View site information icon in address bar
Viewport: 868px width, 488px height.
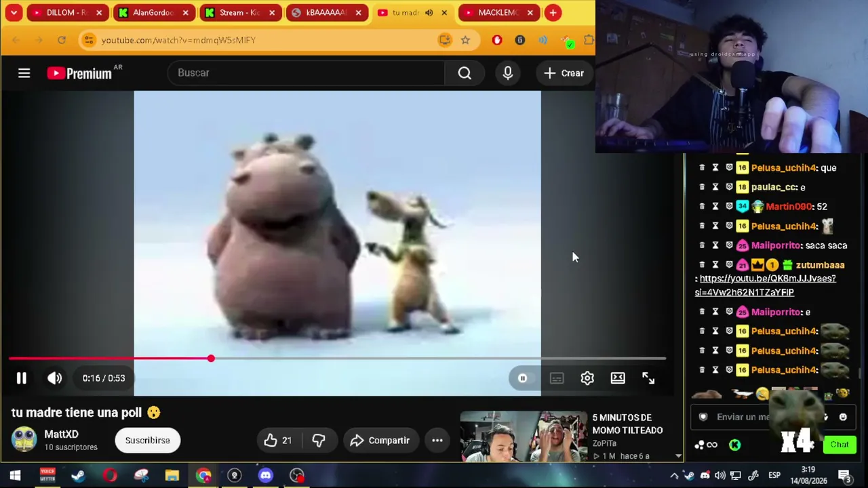pos(89,40)
